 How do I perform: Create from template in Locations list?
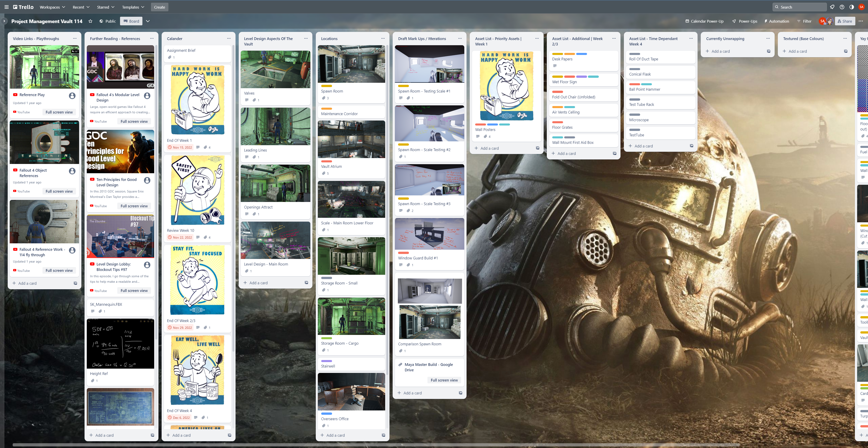click(383, 435)
